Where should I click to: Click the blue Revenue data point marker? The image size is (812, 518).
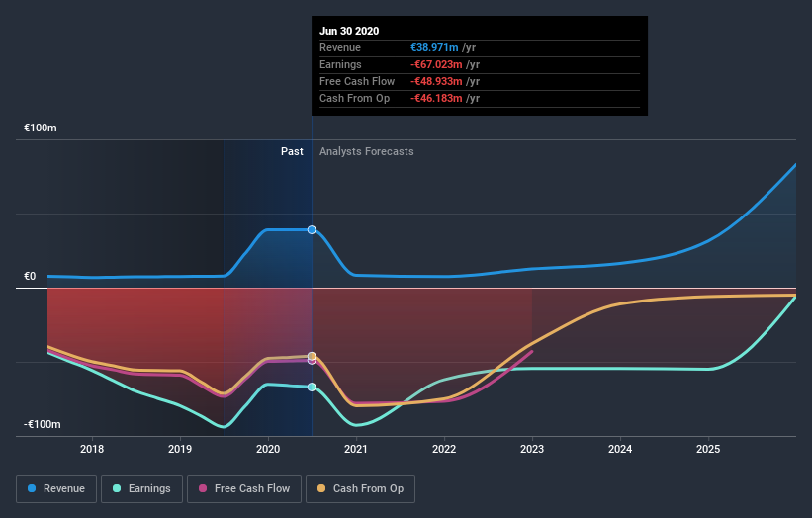tap(312, 229)
